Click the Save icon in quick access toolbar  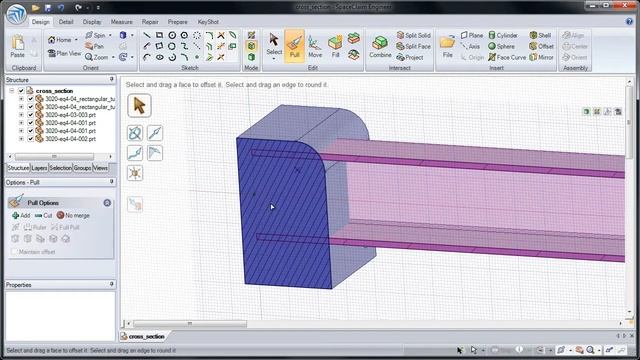pos(48,7)
